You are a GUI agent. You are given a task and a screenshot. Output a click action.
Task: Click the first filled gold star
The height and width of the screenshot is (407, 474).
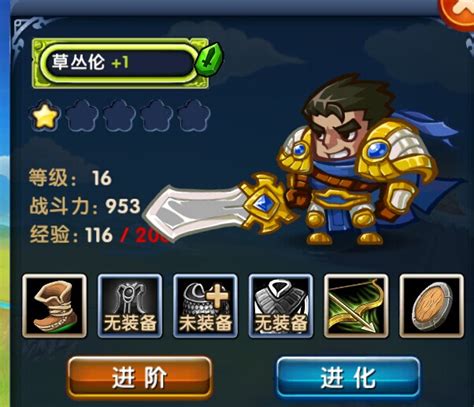tap(45, 116)
